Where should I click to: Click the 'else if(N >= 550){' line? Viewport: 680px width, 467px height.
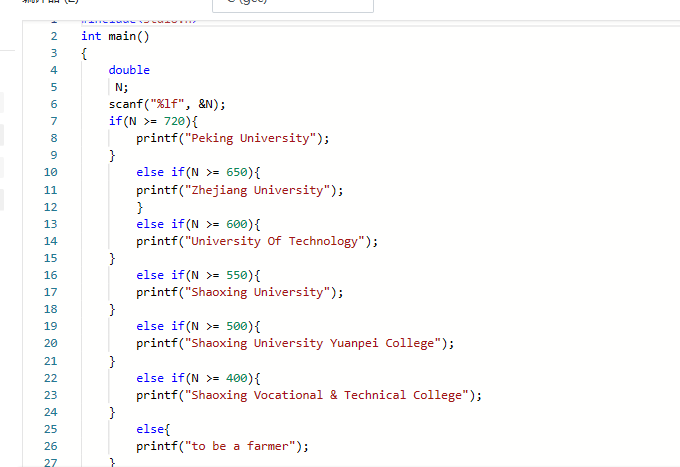coord(198,275)
